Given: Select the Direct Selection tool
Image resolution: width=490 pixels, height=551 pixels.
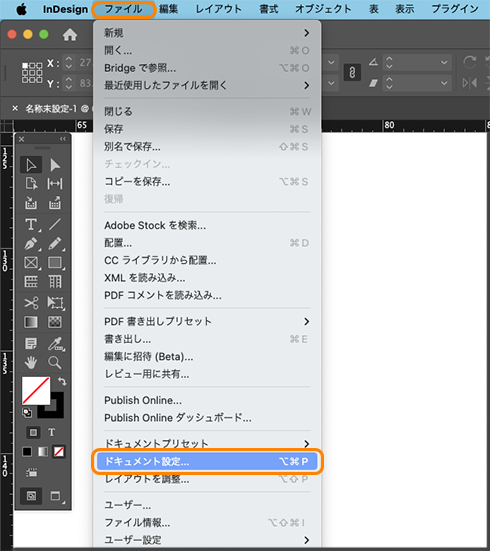Looking at the screenshot, I should coord(55,165).
